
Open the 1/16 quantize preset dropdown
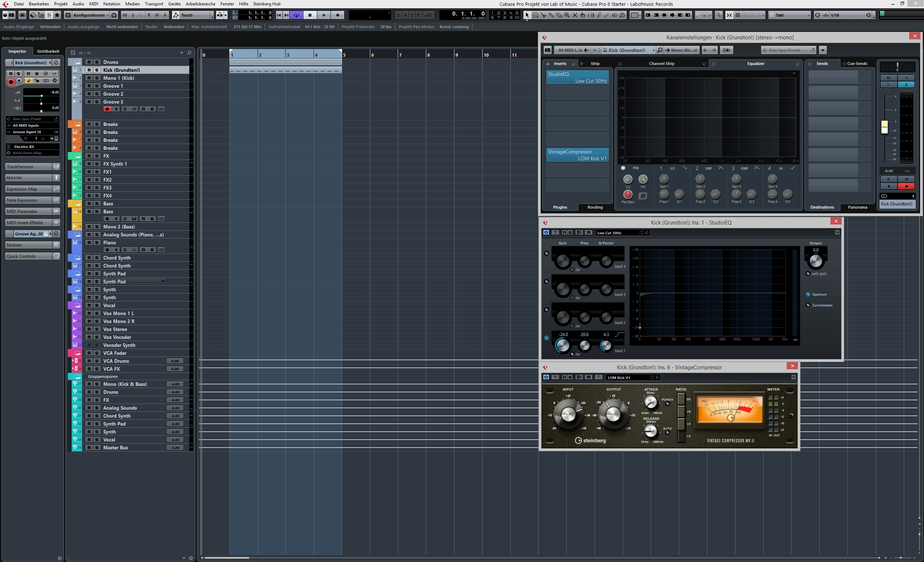[x=851, y=15]
